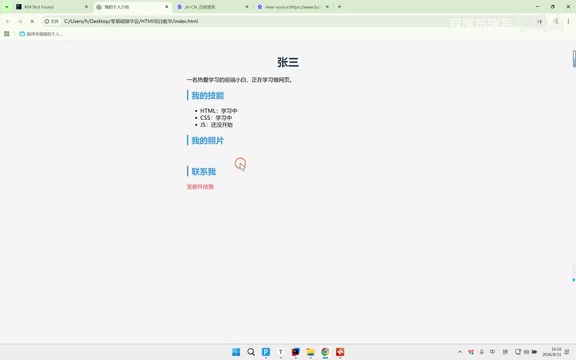Toggle the 中 input method indicator
The width and height of the screenshot is (576, 360).
point(492,352)
